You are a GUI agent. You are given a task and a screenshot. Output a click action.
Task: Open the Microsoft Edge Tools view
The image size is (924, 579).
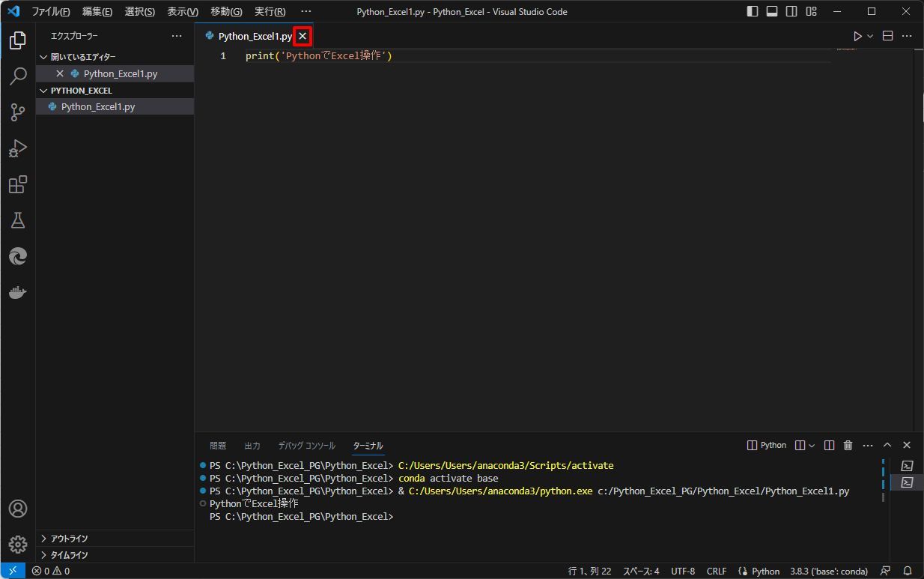18,256
